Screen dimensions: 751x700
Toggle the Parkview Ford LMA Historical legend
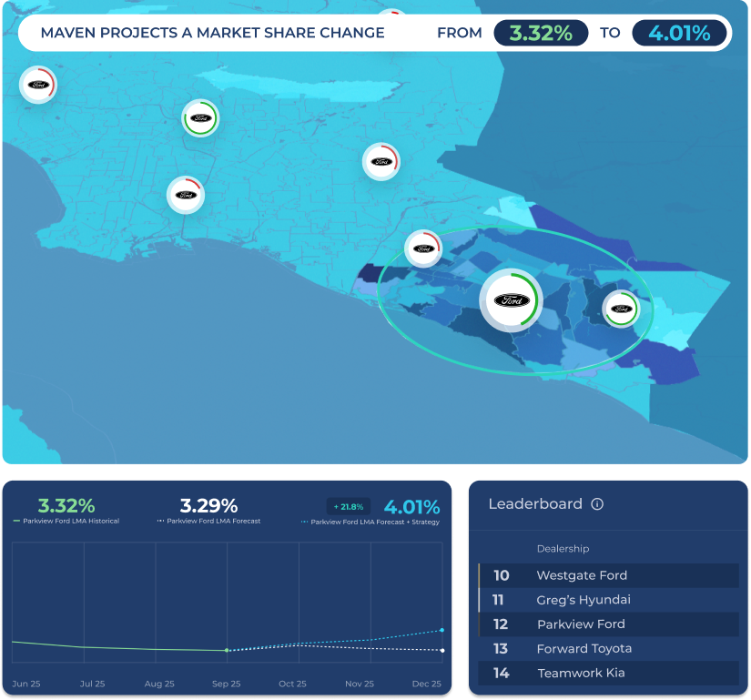[x=66, y=522]
